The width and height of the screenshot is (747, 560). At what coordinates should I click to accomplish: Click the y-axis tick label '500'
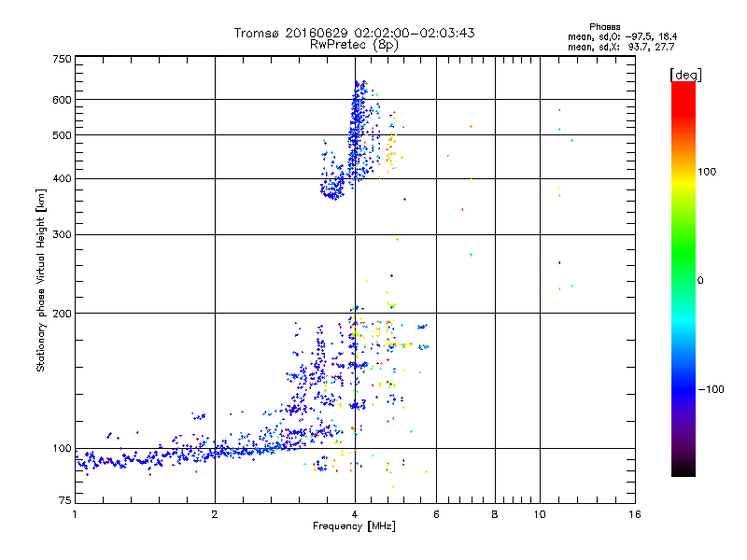(x=62, y=135)
